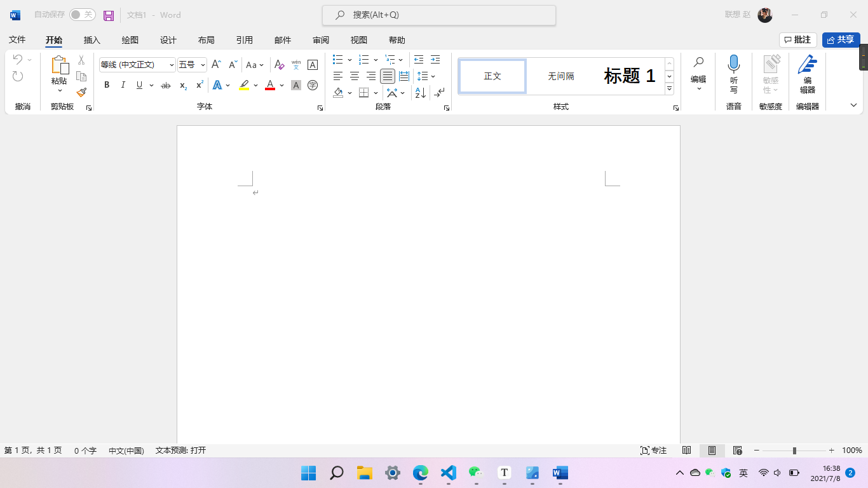Open the Editor pen tool
868x488 pixels.
point(808,74)
